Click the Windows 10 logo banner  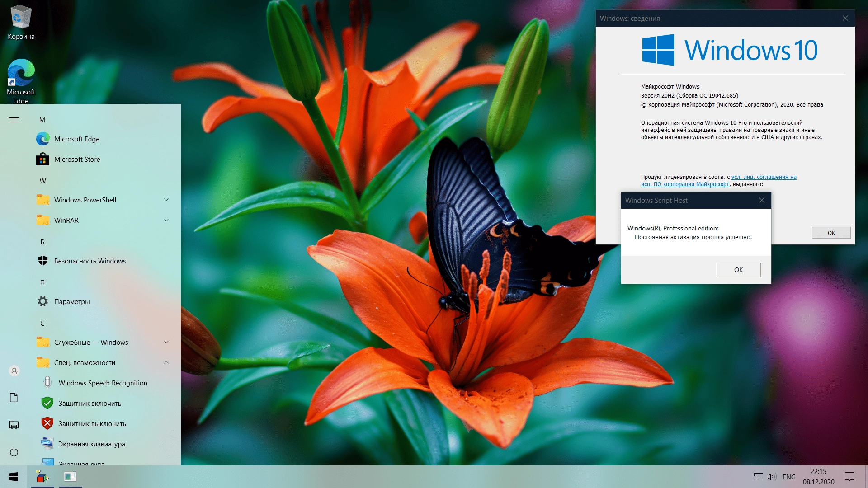(730, 50)
